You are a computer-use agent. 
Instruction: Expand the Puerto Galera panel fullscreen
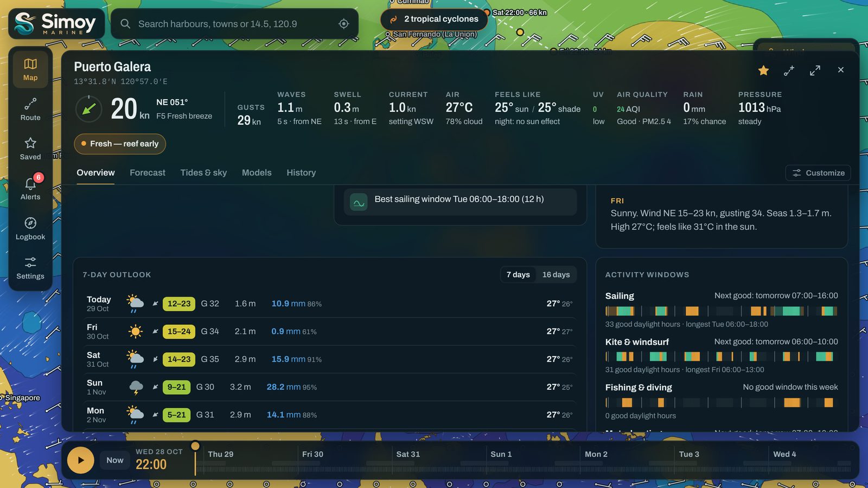click(815, 70)
